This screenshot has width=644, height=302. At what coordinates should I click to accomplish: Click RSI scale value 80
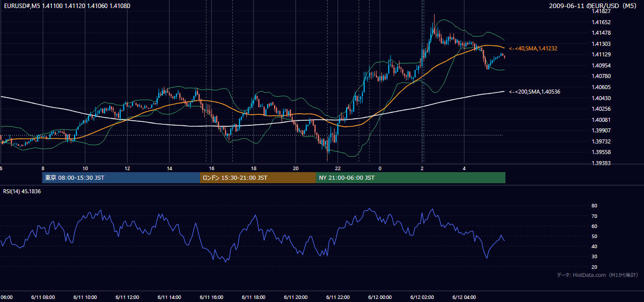click(x=595, y=206)
